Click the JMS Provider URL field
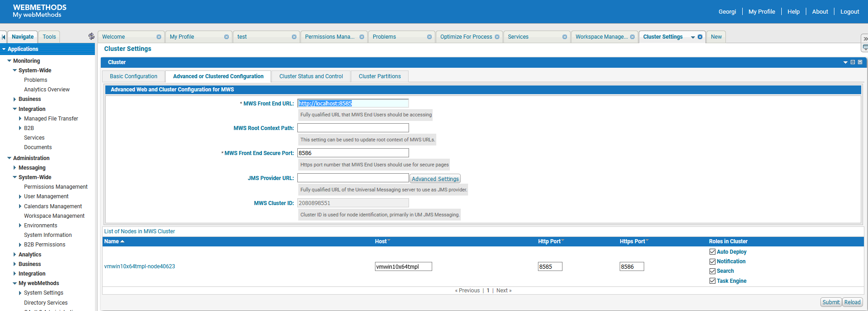Image resolution: width=868 pixels, height=311 pixels. (353, 178)
